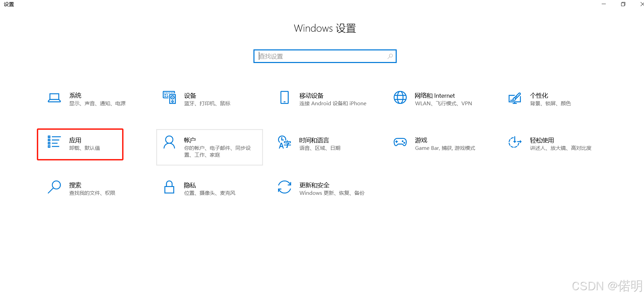This screenshot has height=297, width=644.
Task: Click the magnifier in the search box
Action: tap(390, 56)
